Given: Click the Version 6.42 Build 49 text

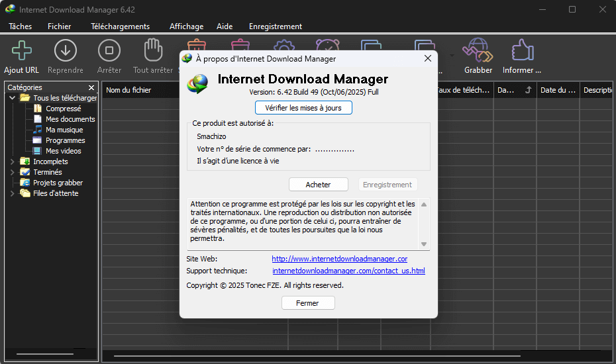Looking at the screenshot, I should pos(314,92).
